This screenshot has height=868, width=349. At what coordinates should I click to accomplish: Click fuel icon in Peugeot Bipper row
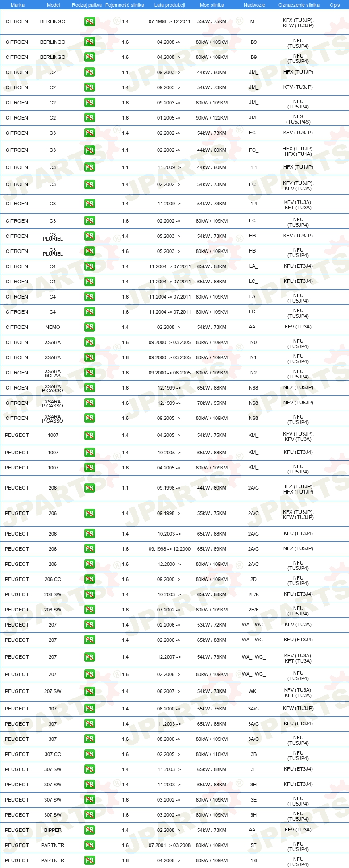(89, 830)
